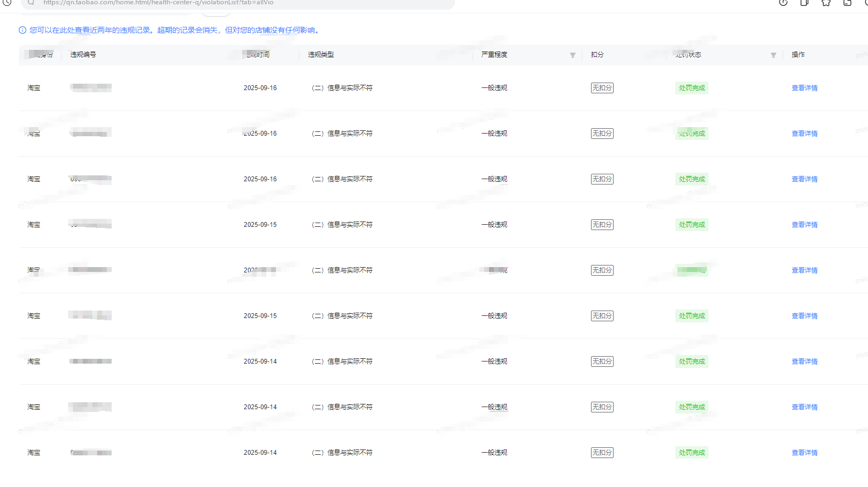Click the clock history icon at top-left
Screen dimensions: 868x487
tap(7, 3)
